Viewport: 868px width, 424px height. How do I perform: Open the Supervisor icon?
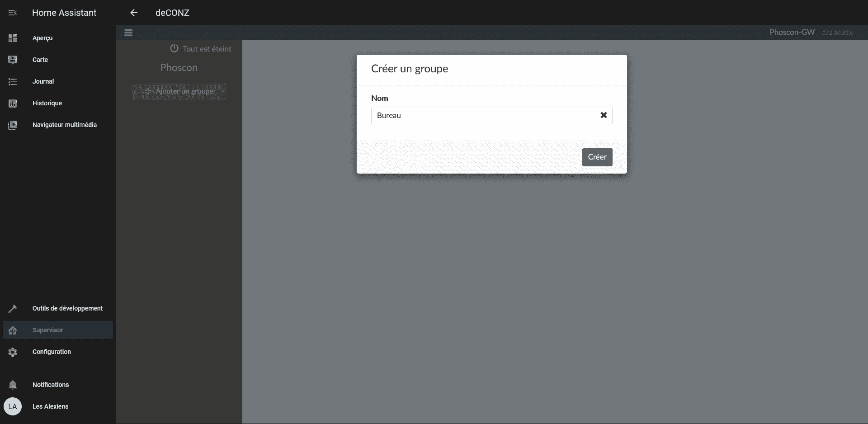click(x=13, y=330)
